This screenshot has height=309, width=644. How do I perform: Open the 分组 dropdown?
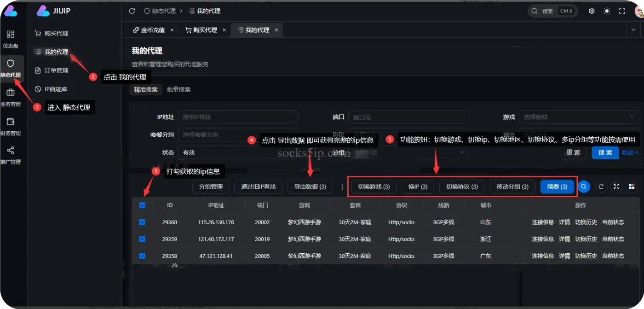coord(408,152)
